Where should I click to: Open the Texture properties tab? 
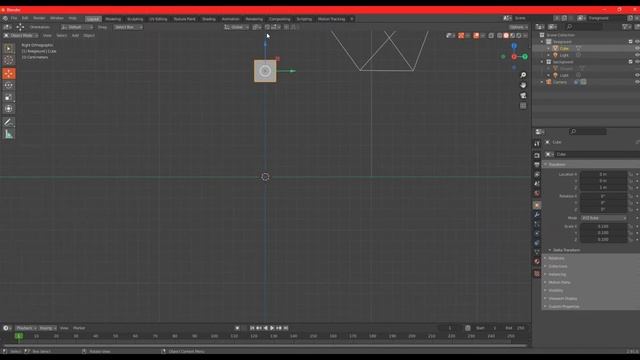click(537, 273)
